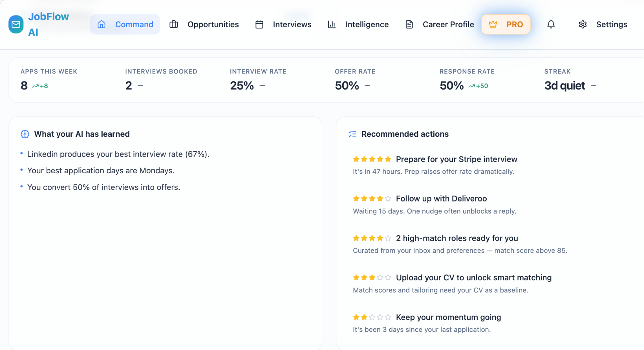Screen dimensions: 644x350
Task: Click It's in 47 hours description text
Action: (433, 172)
